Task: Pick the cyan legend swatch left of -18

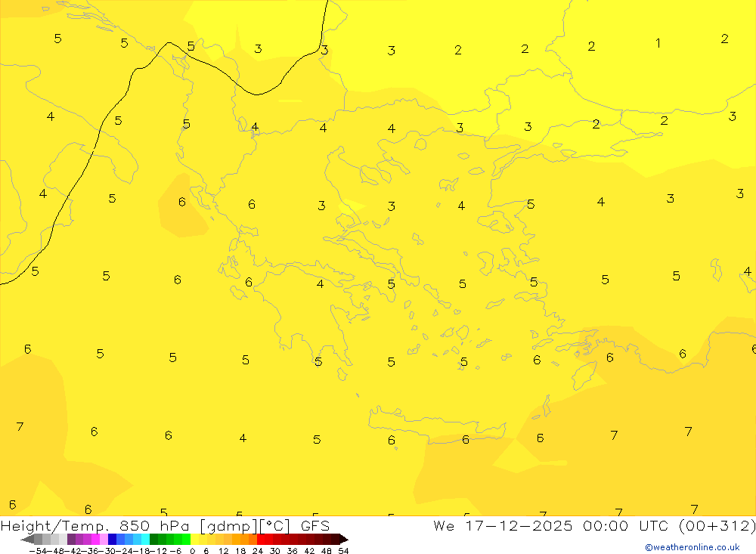Action: (x=145, y=539)
